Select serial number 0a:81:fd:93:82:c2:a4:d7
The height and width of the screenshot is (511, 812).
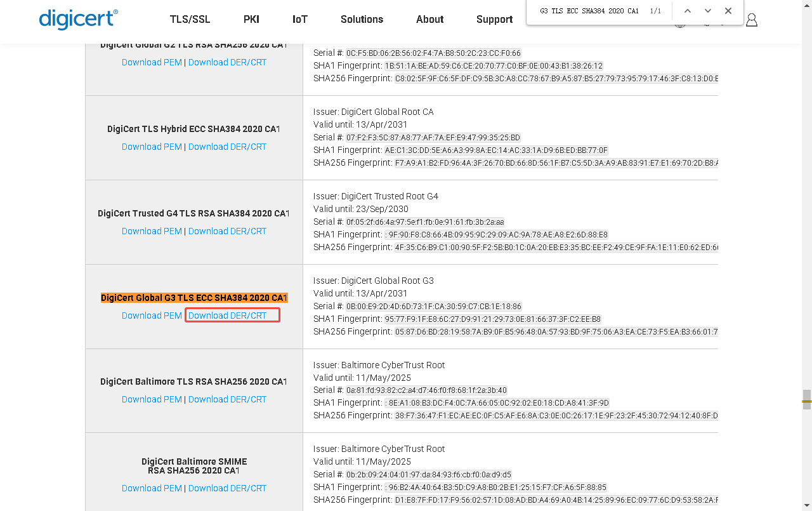[426, 390]
